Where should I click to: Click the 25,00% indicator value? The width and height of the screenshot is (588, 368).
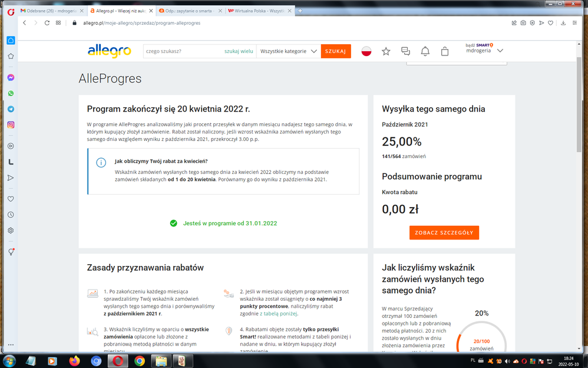(x=402, y=142)
